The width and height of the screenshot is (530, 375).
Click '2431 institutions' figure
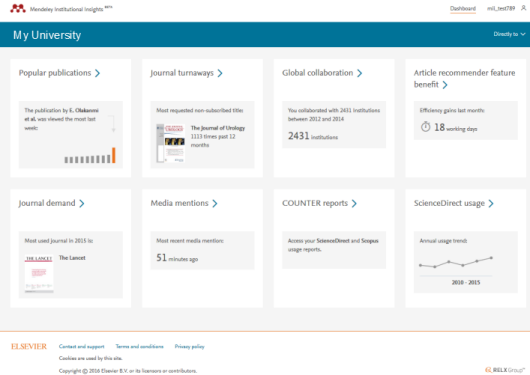[x=313, y=136]
